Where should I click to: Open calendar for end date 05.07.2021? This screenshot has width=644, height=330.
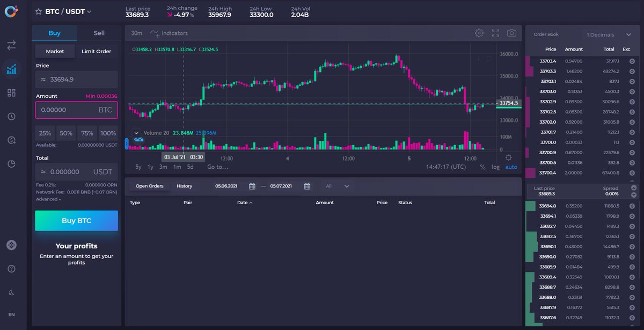point(307,186)
